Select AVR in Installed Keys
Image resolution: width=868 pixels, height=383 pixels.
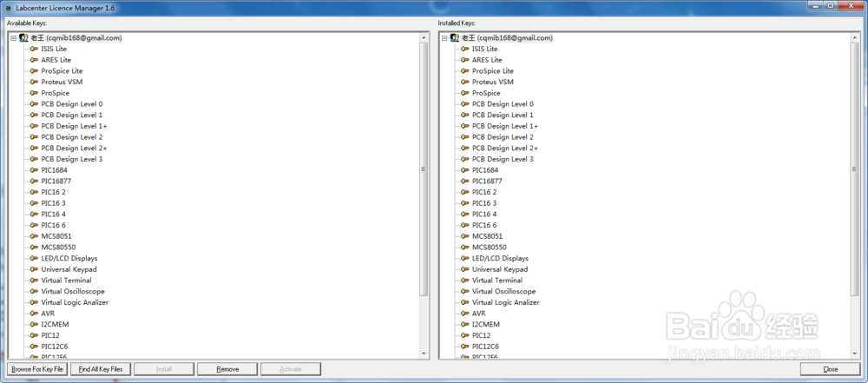click(x=478, y=314)
